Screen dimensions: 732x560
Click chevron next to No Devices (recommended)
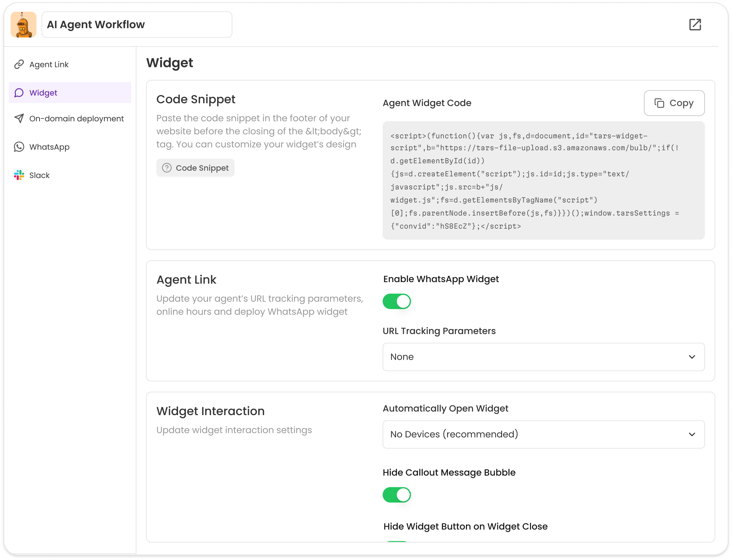692,434
